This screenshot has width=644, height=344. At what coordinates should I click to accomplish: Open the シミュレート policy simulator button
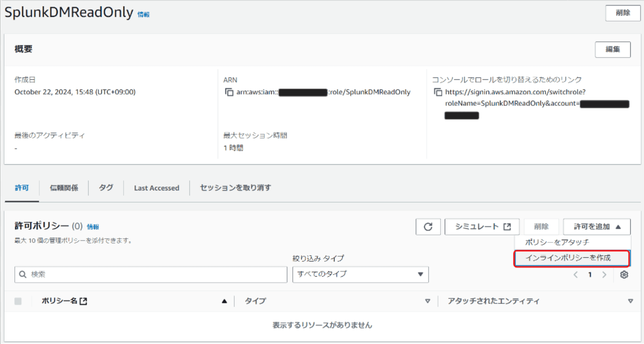tap(482, 227)
